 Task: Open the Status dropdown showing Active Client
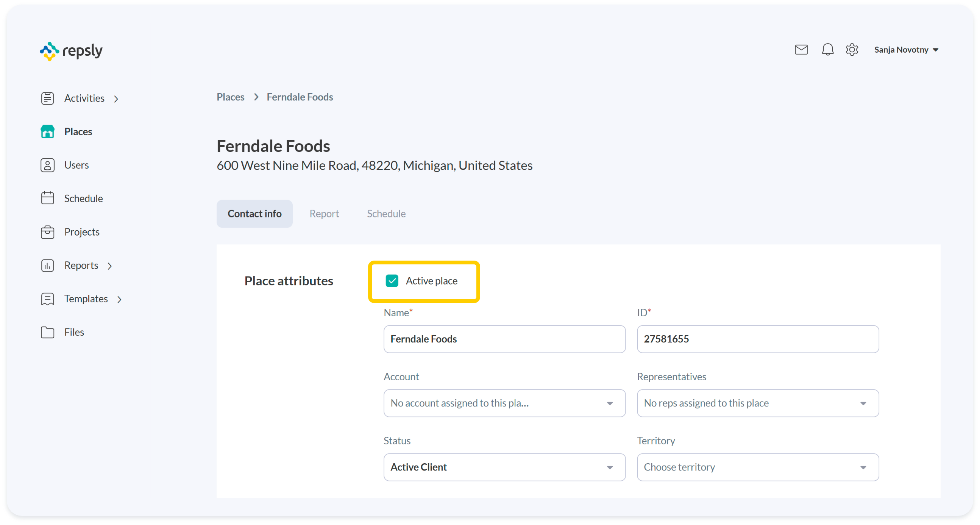[x=504, y=467]
